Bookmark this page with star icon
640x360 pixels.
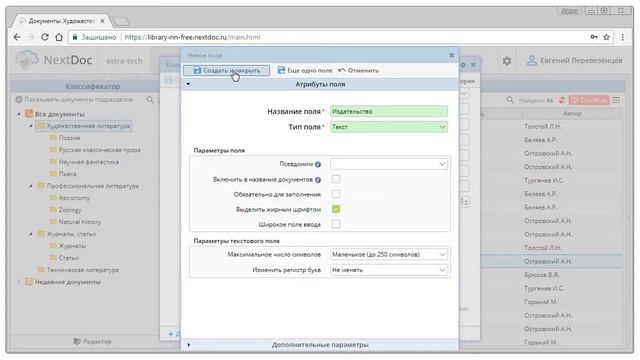click(607, 37)
